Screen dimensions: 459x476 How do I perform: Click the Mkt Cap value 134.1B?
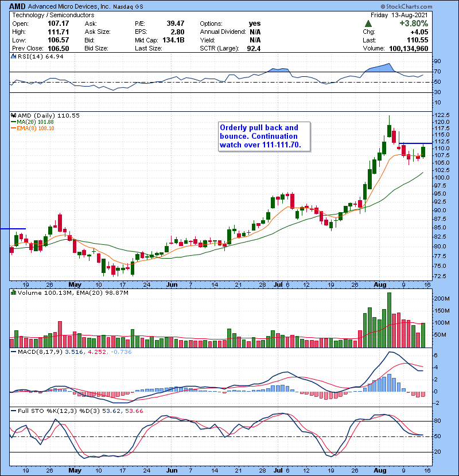(x=173, y=40)
